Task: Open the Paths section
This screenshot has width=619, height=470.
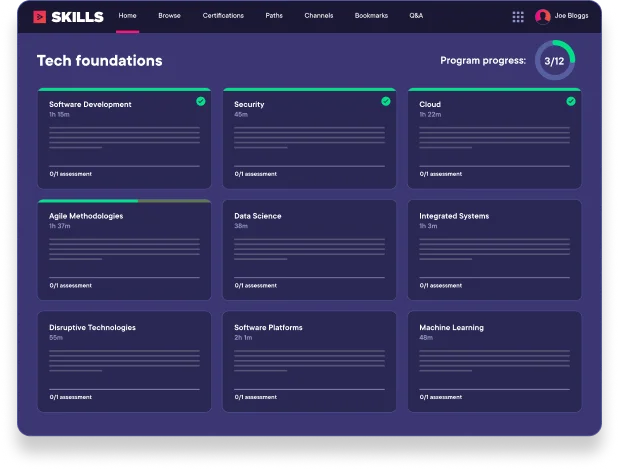Action: [274, 17]
